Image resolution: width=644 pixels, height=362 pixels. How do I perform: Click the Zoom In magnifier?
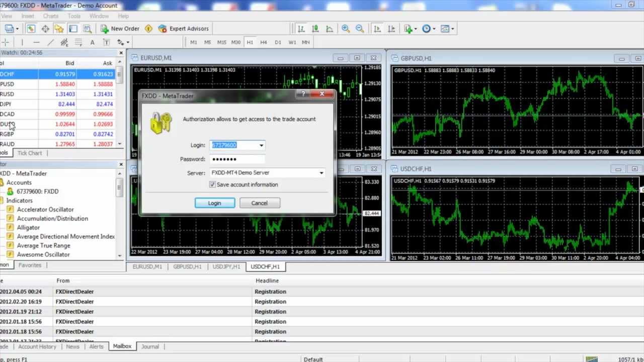click(x=346, y=29)
